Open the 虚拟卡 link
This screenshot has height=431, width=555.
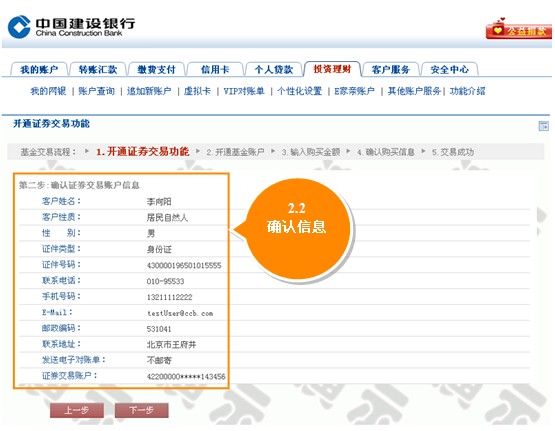click(x=197, y=91)
